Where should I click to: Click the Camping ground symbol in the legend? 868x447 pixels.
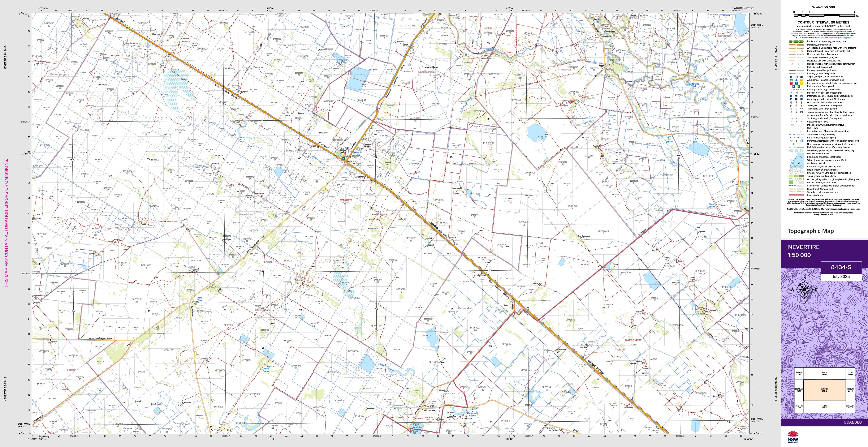click(791, 99)
